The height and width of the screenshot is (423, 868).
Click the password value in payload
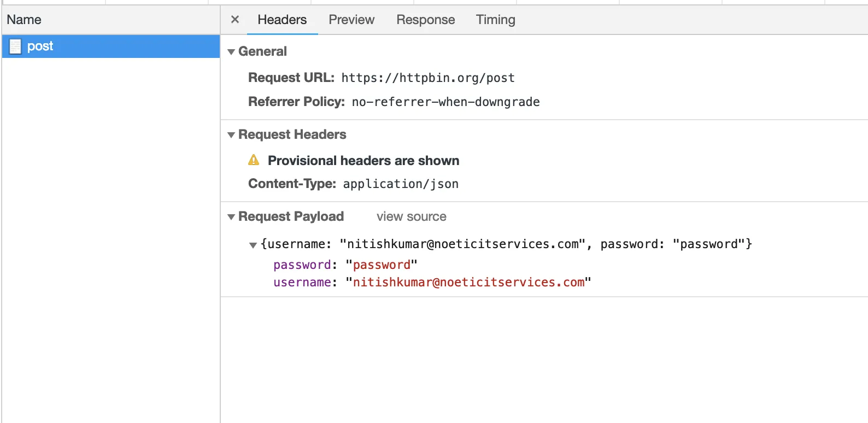(382, 265)
